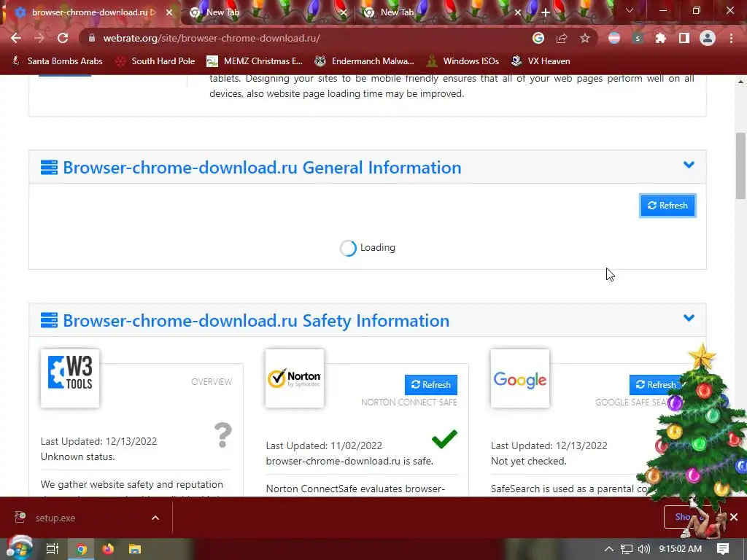The height and width of the screenshot is (560, 747).
Task: Open the Windows ISOs bookmark
Action: tap(463, 61)
